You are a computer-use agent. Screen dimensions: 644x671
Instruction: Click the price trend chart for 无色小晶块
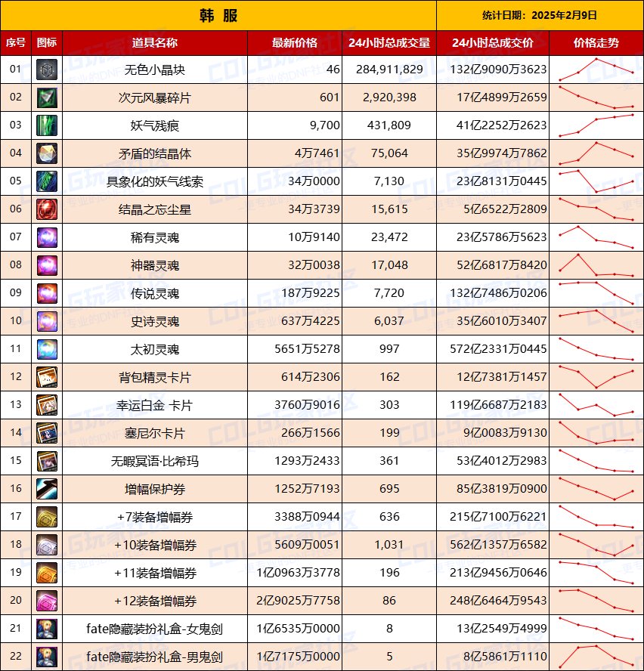pos(596,70)
